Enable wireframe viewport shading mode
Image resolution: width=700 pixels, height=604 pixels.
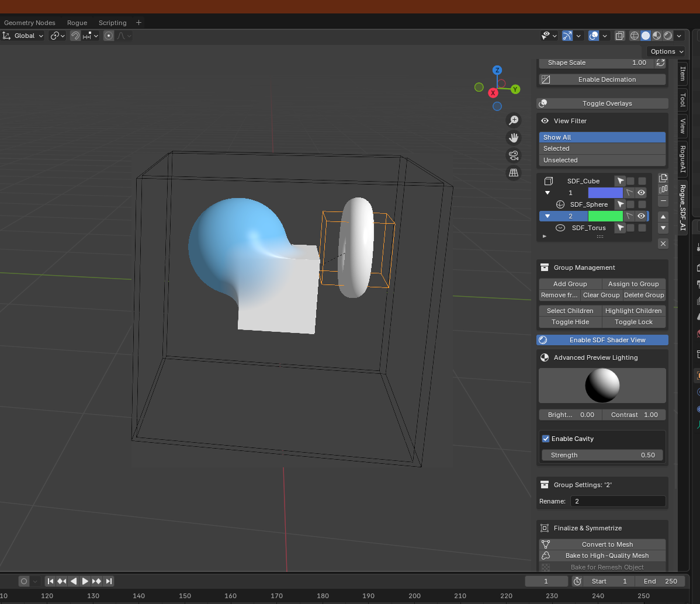(635, 36)
